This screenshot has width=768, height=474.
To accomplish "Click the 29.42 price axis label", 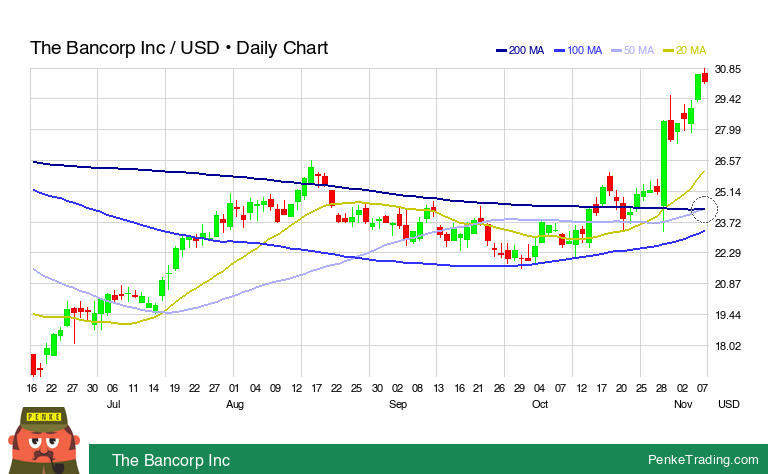I will (727, 99).
